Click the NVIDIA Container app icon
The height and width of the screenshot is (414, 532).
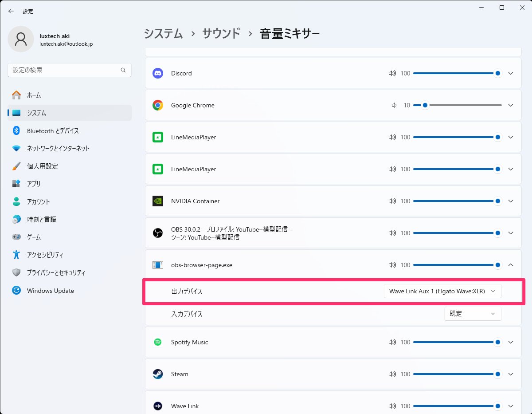[158, 201]
